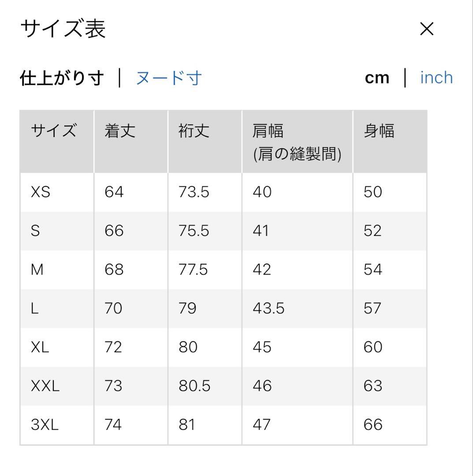The image size is (473, 476).
Task: Click the 73.5 裄丈 value for XS
Action: click(x=194, y=192)
